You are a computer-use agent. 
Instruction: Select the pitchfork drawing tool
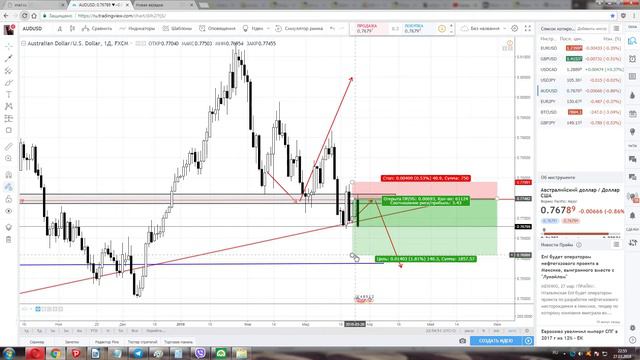(9, 71)
